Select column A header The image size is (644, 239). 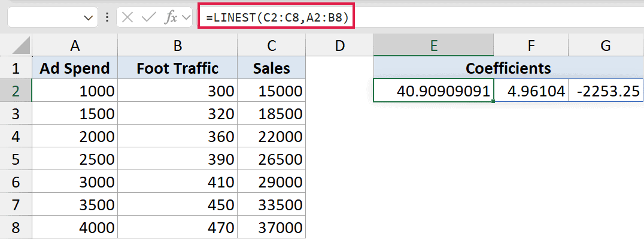coord(75,46)
